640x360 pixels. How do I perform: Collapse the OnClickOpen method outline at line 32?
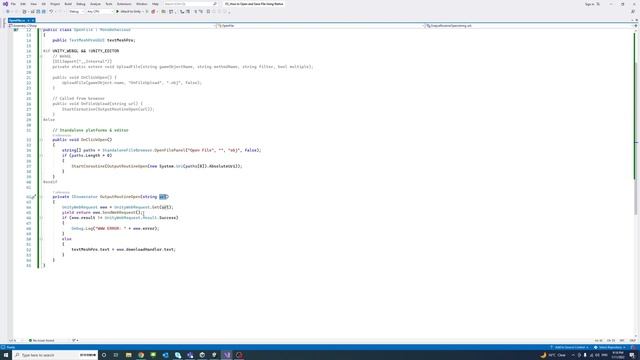tap(41, 140)
